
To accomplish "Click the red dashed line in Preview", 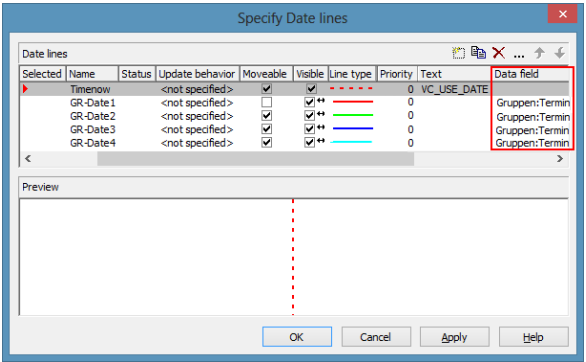I will click(293, 257).
